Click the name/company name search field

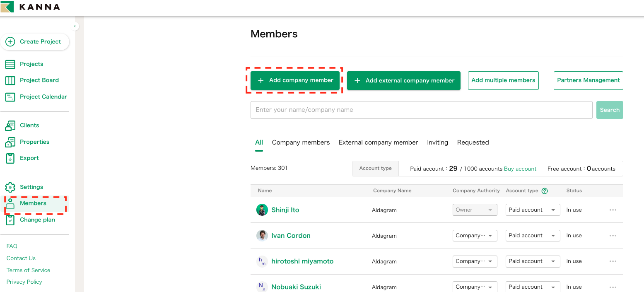coord(421,110)
